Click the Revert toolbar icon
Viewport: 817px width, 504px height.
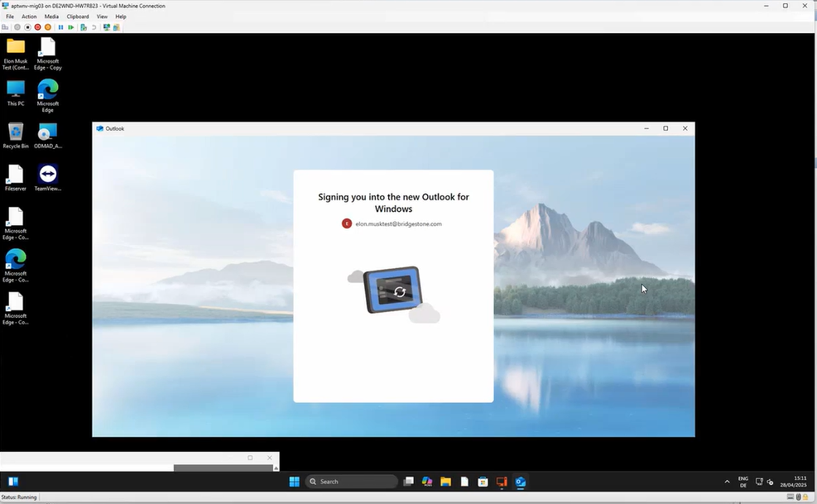pos(94,27)
